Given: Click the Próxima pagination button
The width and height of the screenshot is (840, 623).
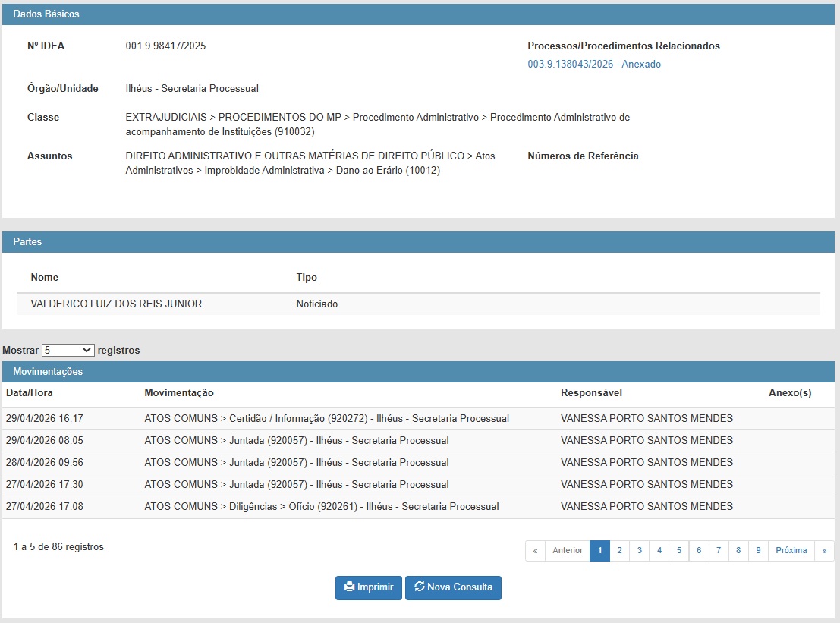Looking at the screenshot, I should (791, 551).
